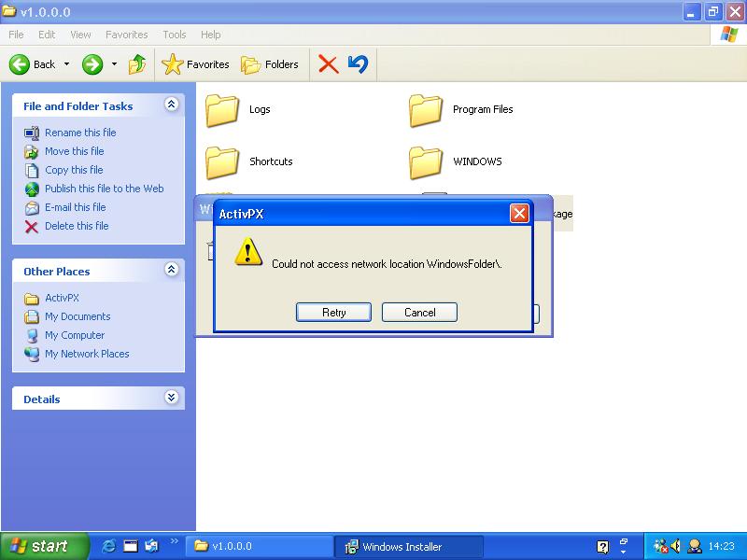
Task: Collapse the Other Places panel
Action: (x=171, y=271)
